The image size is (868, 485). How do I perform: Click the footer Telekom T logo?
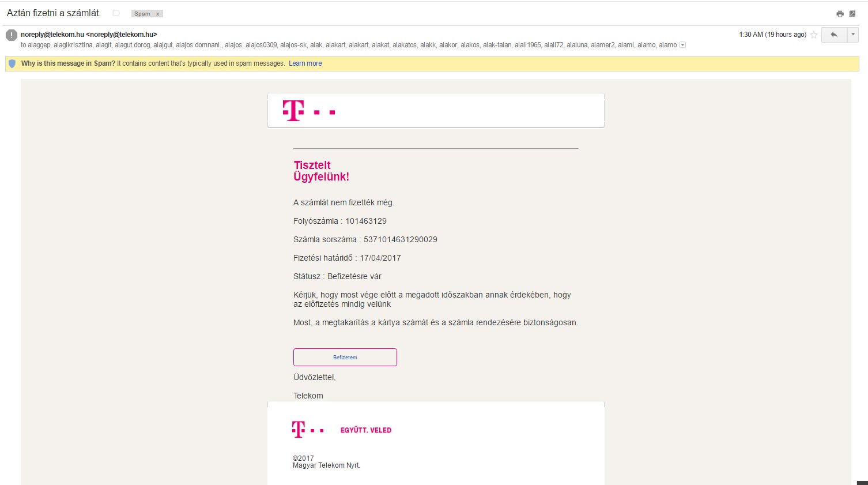click(x=298, y=430)
